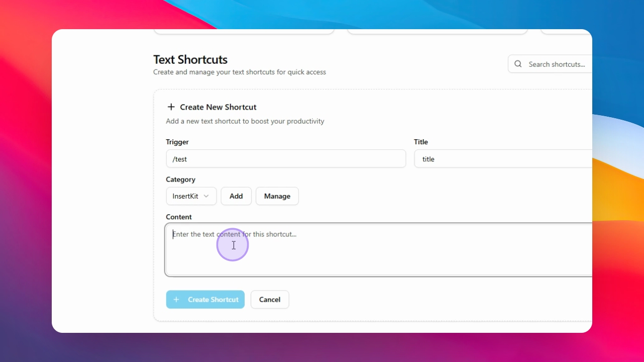
Task: Cancel the new shortcut form
Action: 270,300
